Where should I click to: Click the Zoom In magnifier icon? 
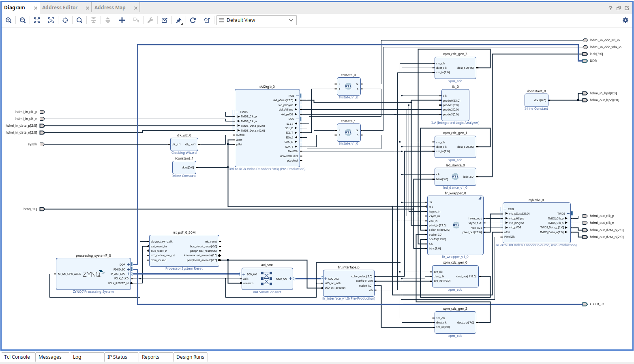(9, 20)
